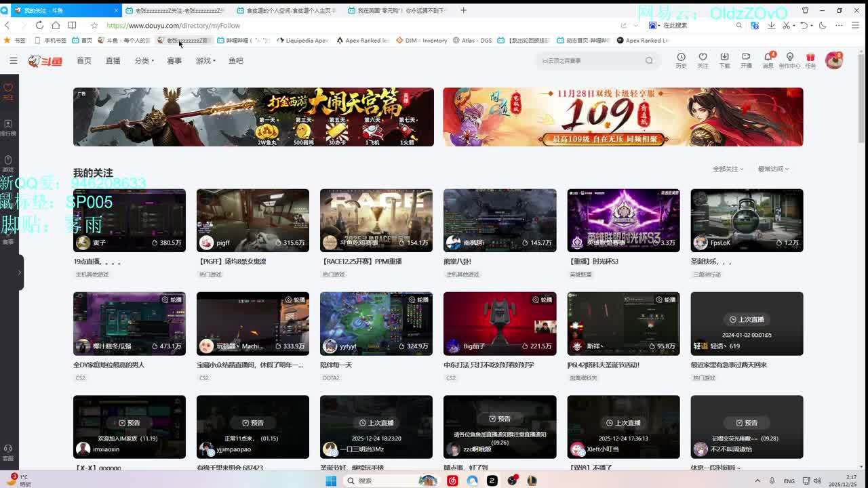Open 客服 customer service headset icon
Screen dimensions: 868x488
pos(8,452)
